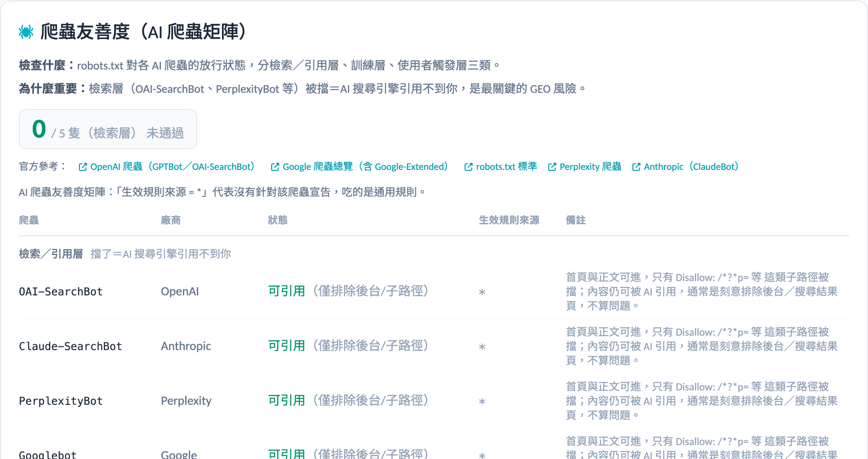Image resolution: width=868 pixels, height=459 pixels.
Task: Click the 檢查什麼 description line
Action: [x=260, y=65]
